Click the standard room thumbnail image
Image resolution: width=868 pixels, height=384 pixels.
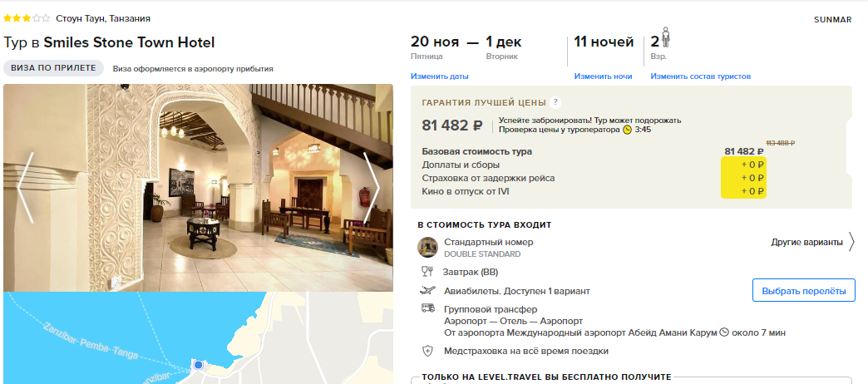point(427,248)
